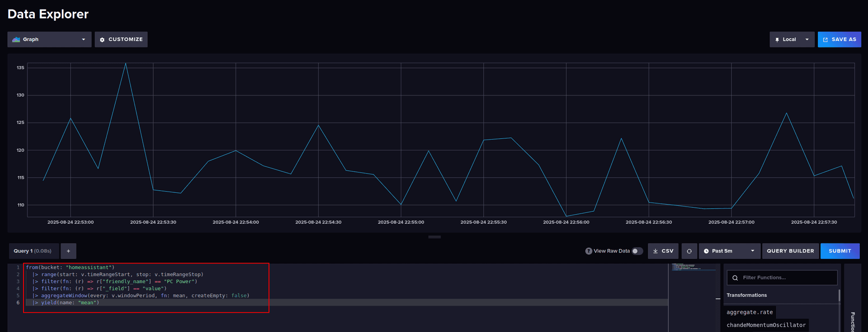Toggle the View Raw Data switch
Viewport: 868px width, 332px height.
pos(637,251)
